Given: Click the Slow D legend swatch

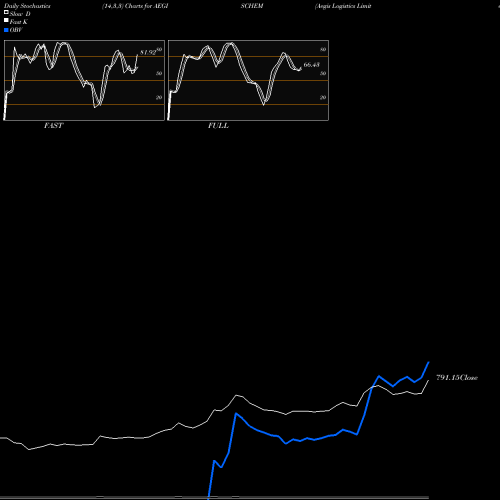Looking at the screenshot, I should click(6, 12).
